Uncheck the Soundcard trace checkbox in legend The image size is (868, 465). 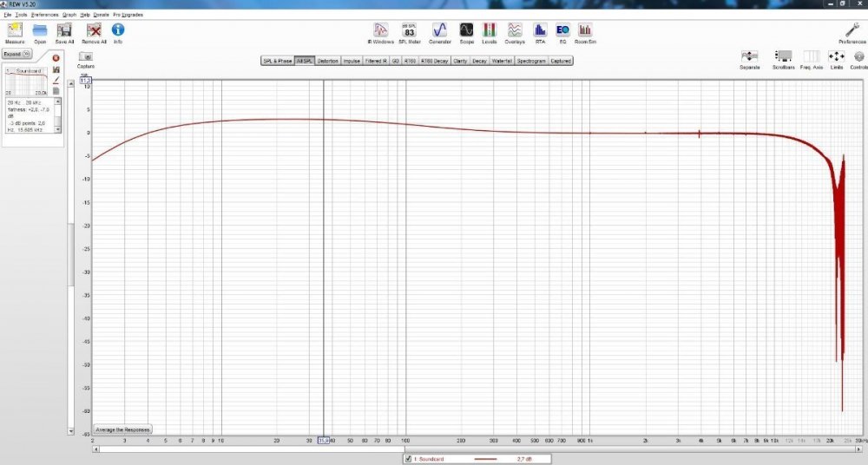pyautogui.click(x=408, y=458)
